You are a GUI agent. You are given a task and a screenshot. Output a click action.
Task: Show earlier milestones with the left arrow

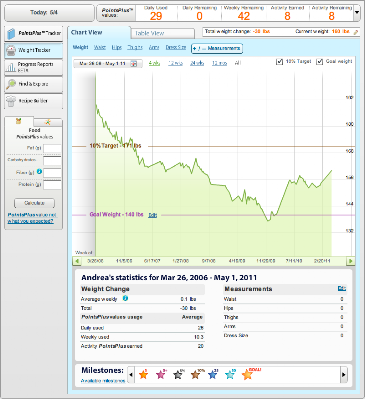click(x=131, y=375)
